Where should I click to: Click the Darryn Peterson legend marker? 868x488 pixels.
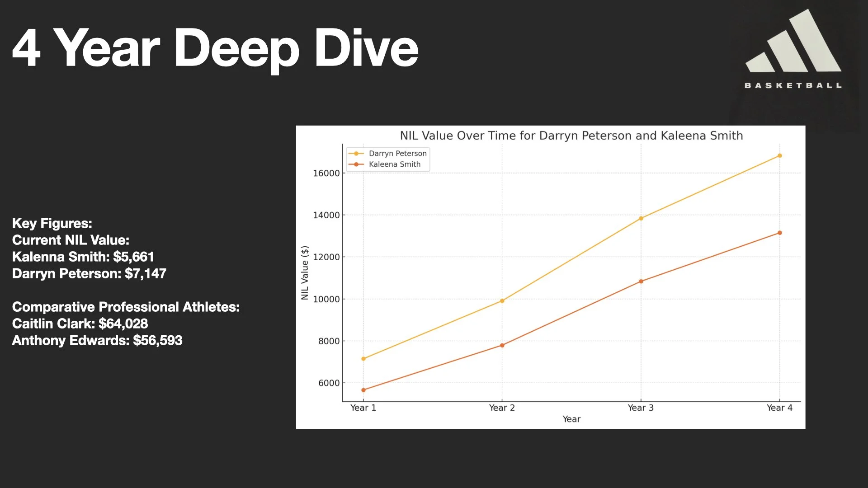(x=356, y=154)
